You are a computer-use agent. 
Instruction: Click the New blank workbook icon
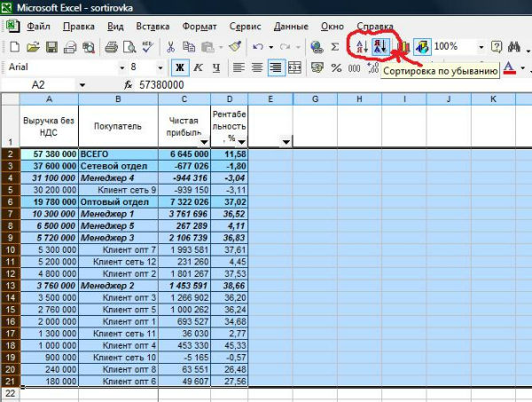tap(12, 46)
